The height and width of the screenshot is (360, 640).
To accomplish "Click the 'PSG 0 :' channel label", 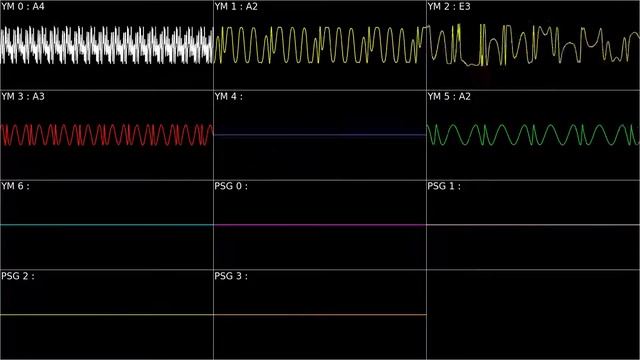I will point(231,186).
